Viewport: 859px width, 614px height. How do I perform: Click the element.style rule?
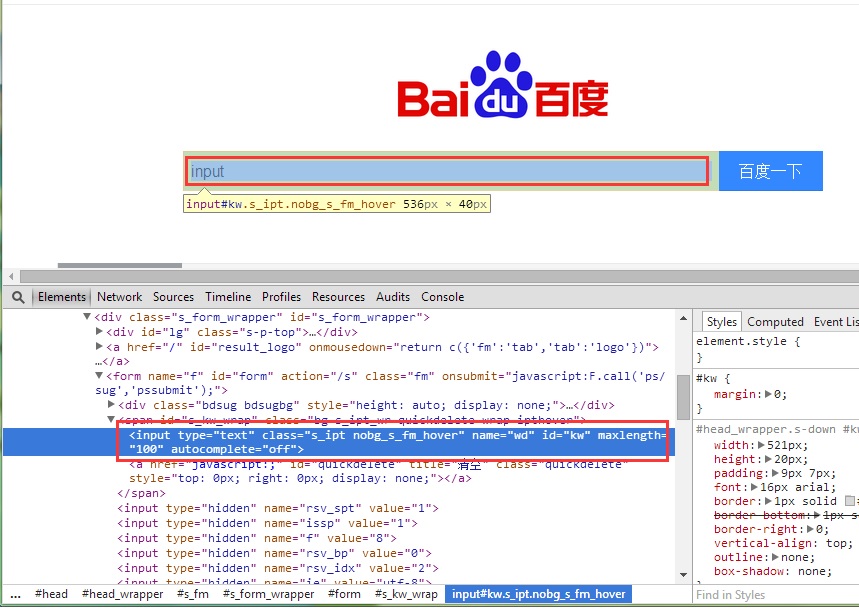click(748, 341)
